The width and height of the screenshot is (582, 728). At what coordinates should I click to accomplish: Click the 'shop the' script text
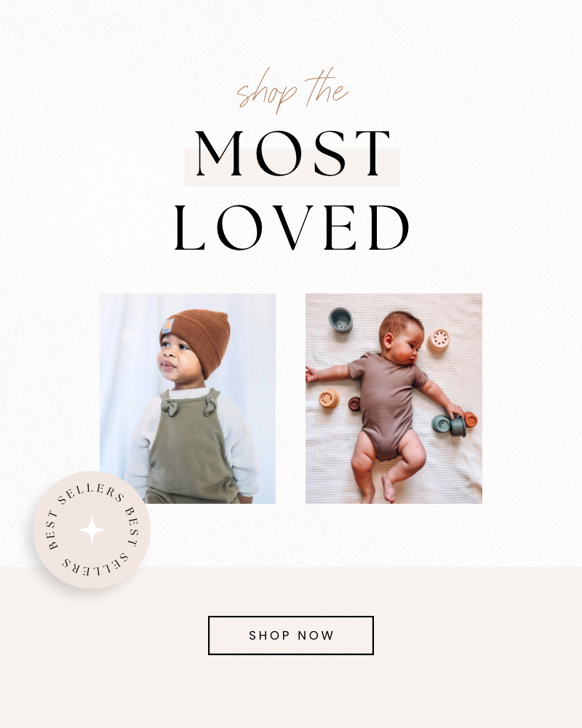[x=292, y=90]
